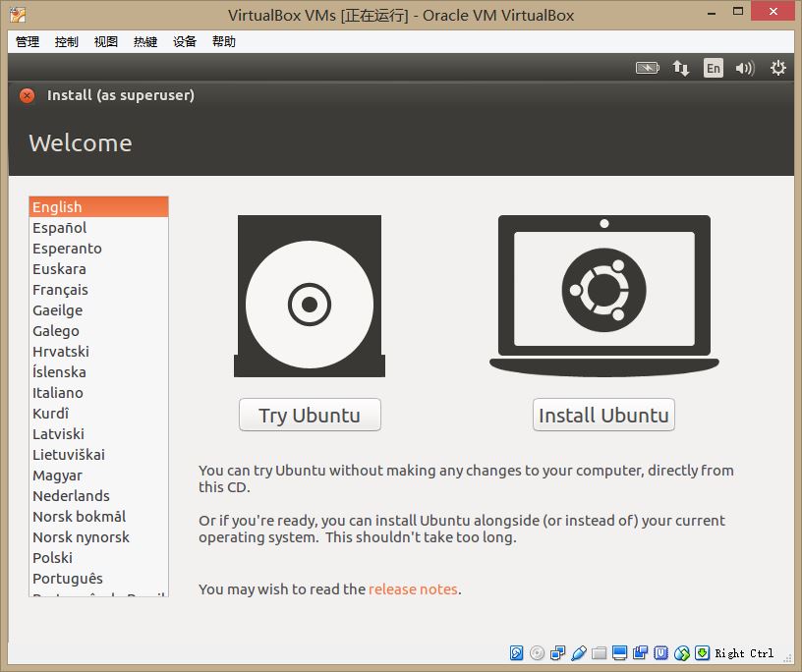
Task: Select Gaeilge in the language list
Action: (x=98, y=309)
